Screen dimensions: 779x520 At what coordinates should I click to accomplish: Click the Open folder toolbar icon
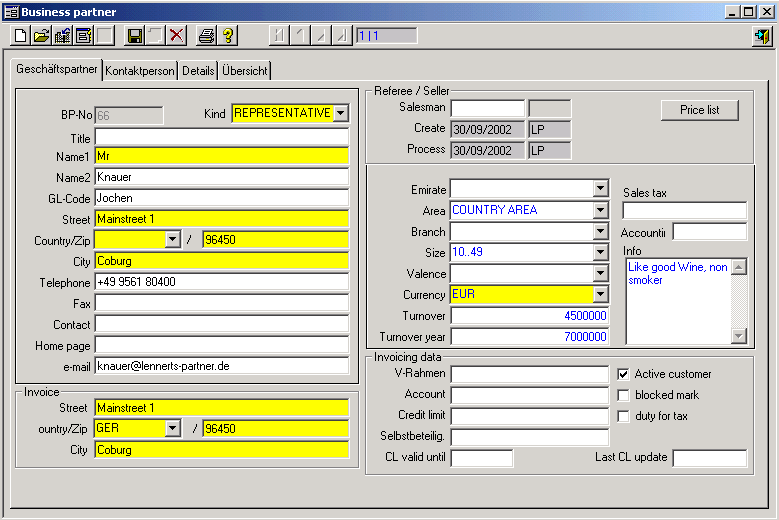point(41,36)
